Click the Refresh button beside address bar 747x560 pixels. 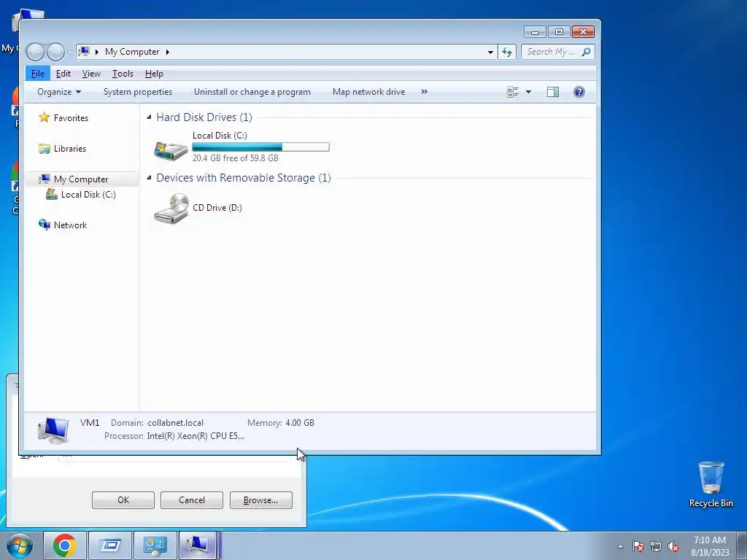point(507,52)
